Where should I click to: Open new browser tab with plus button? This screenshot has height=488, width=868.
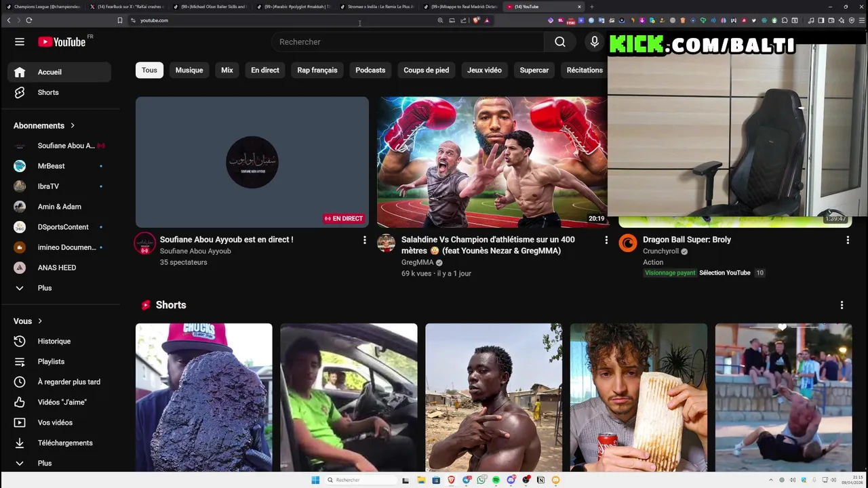point(592,7)
